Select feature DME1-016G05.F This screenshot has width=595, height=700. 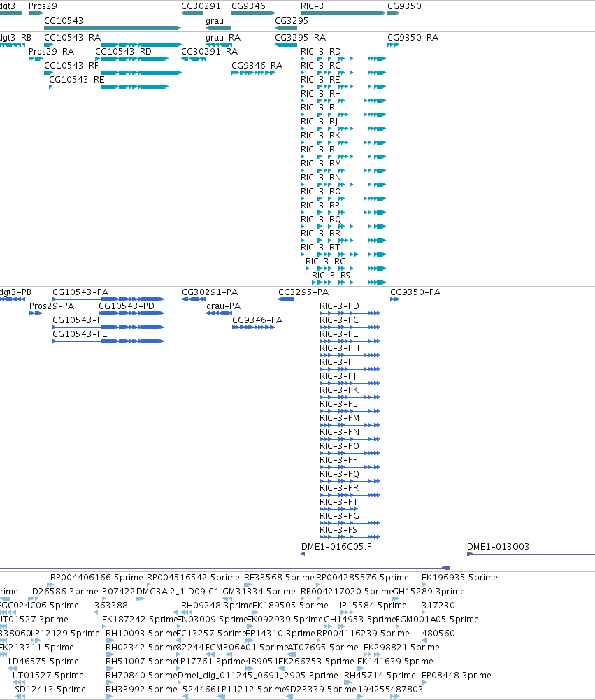click(x=336, y=547)
